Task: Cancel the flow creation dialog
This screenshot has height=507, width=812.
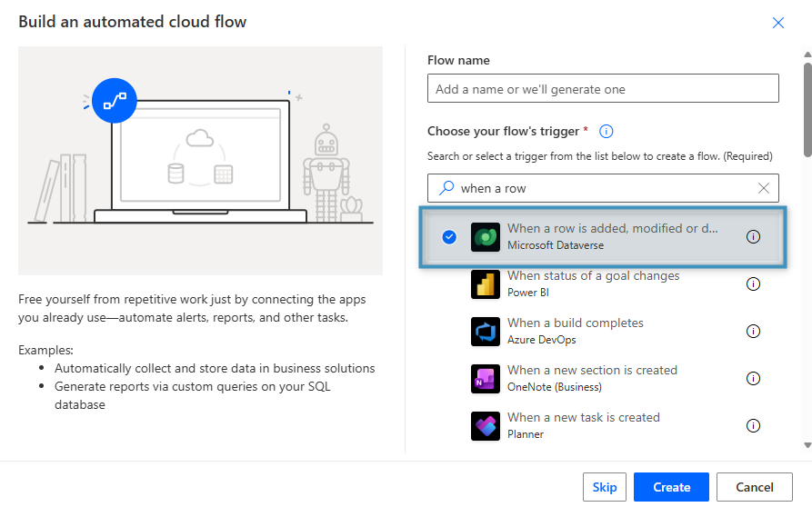Action: (x=755, y=487)
